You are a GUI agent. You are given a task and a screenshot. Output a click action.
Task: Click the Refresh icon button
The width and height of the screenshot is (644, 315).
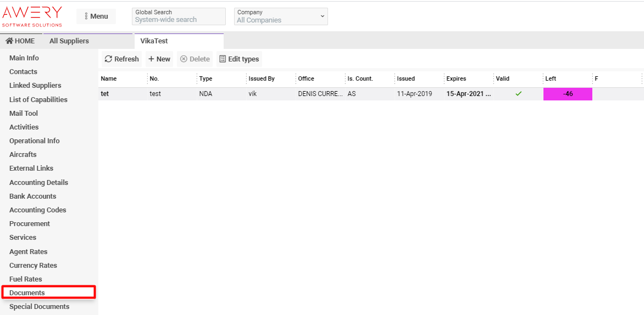[121, 59]
